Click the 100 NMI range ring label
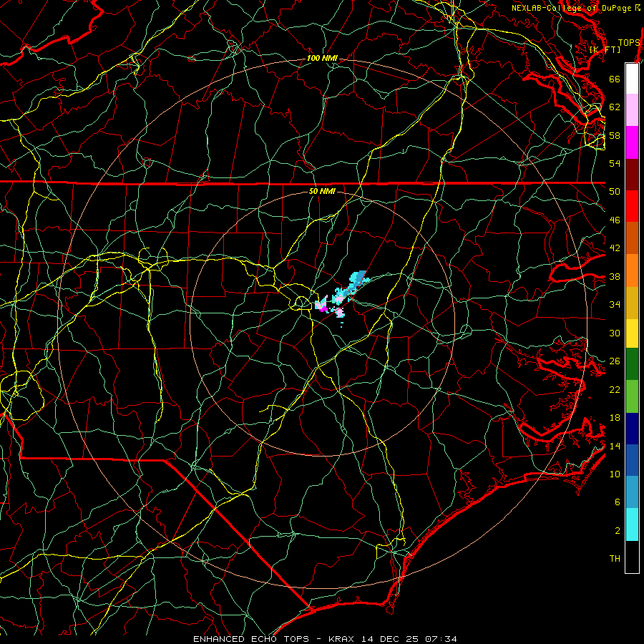This screenshot has width=644, height=644. [322, 59]
